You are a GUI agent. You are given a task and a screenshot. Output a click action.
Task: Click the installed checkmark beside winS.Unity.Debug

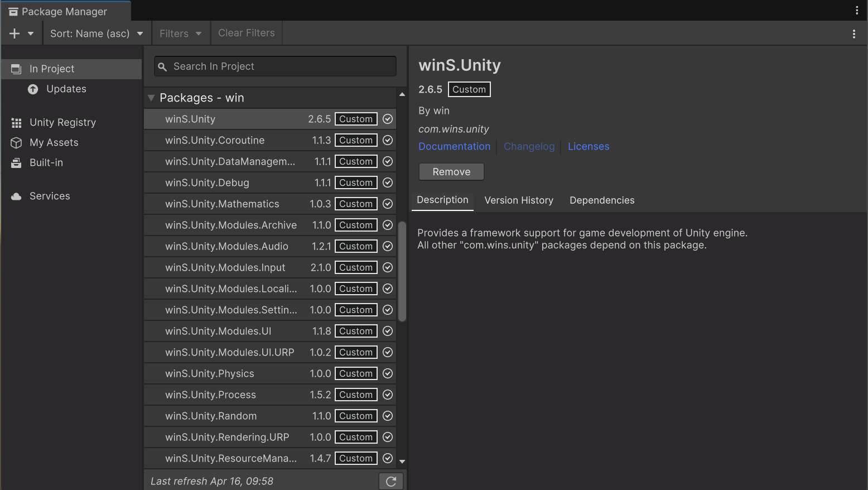click(x=387, y=182)
